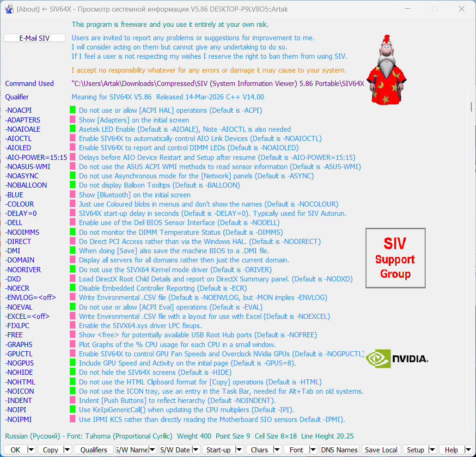
Task: Toggle the pink blob for -COLOUR
Action: pyautogui.click(x=73, y=203)
